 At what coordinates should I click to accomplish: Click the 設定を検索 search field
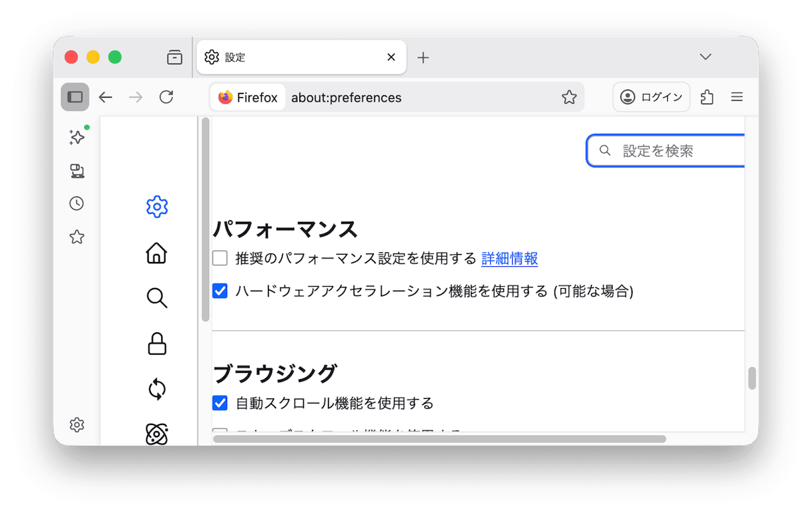point(668,150)
